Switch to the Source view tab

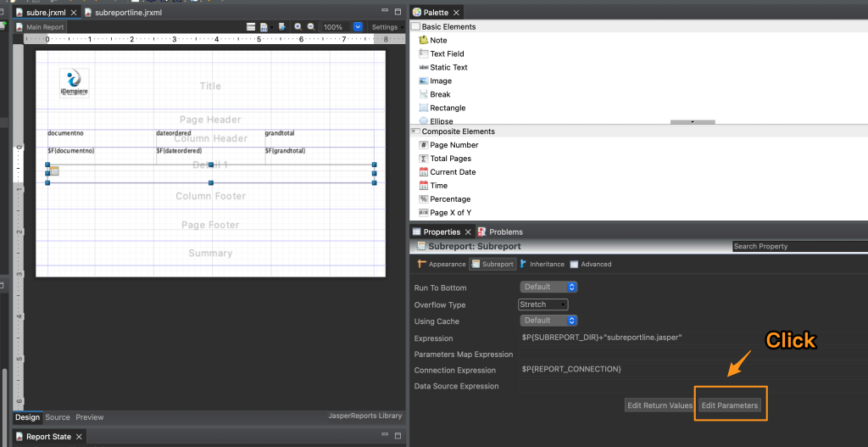point(58,417)
